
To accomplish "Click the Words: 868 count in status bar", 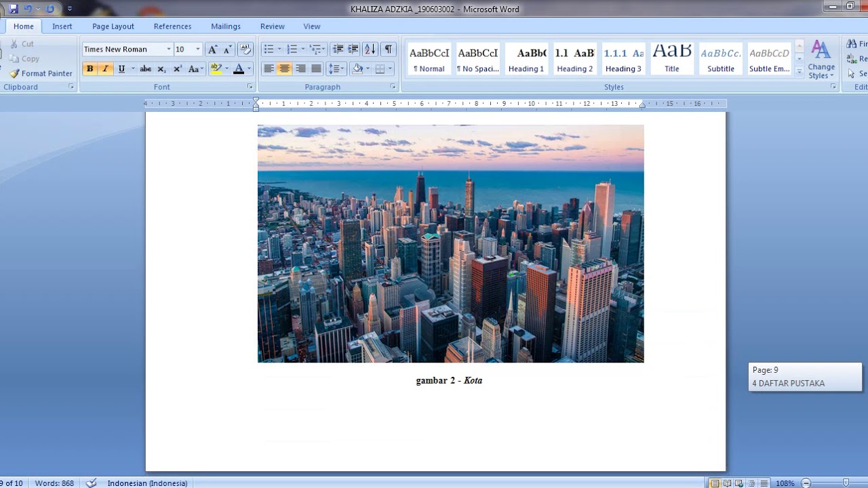I will [x=54, y=483].
